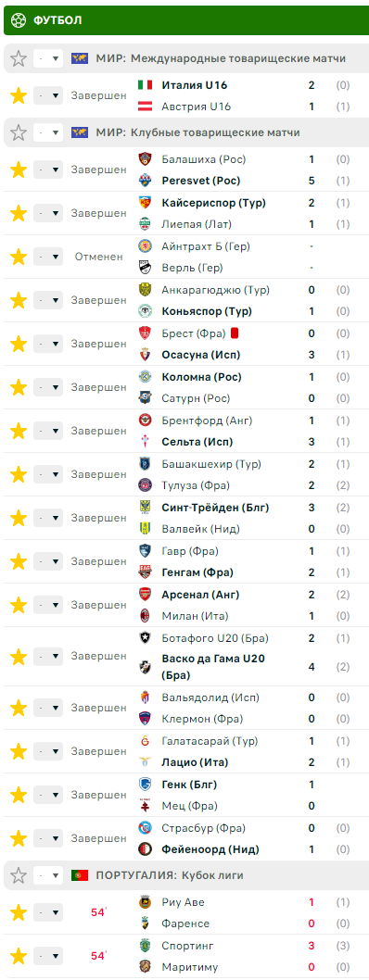Click the Brentford club logo
369x980 pixels.
coord(146,421)
